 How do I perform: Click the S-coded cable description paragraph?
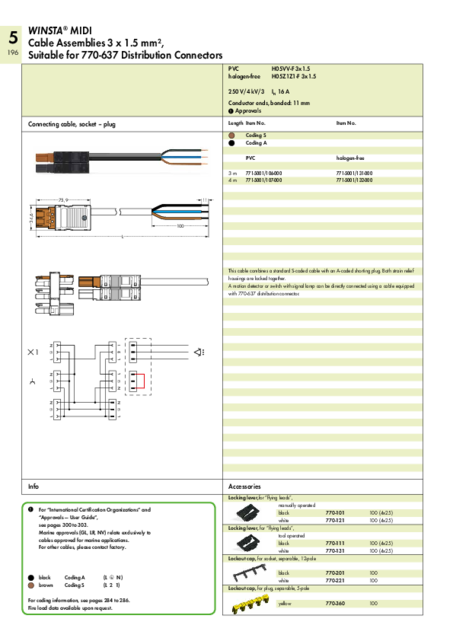point(321,282)
